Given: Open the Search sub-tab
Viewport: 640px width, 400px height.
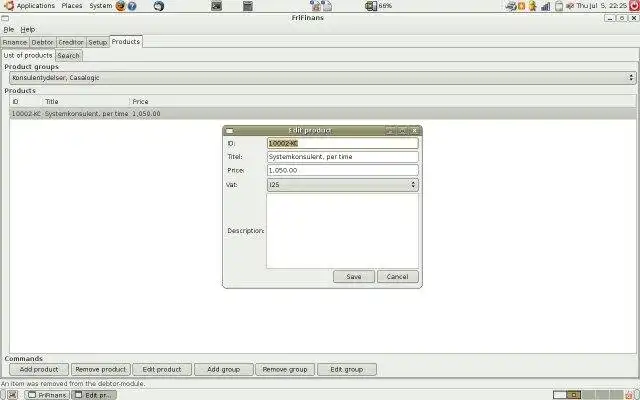Looking at the screenshot, I should click(x=69, y=56).
